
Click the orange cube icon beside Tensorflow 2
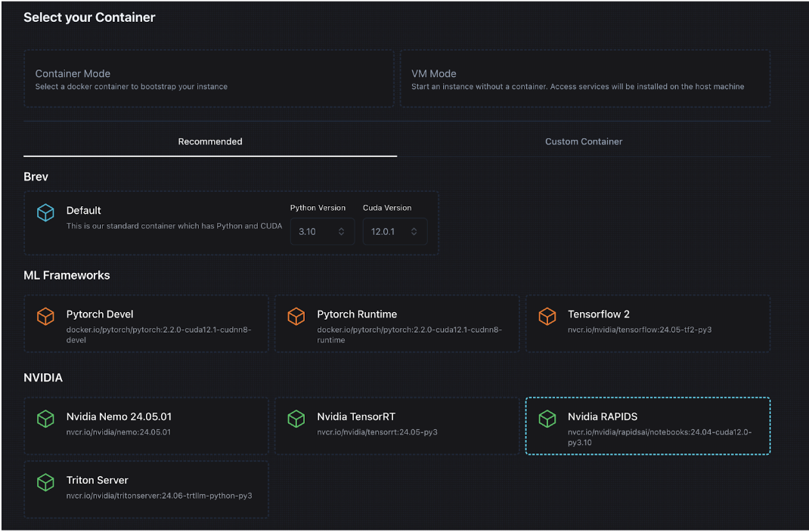[x=547, y=316]
